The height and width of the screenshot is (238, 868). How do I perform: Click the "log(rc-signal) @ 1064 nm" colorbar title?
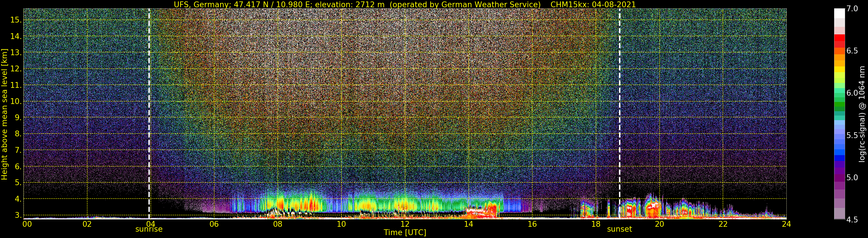pyautogui.click(x=862, y=114)
